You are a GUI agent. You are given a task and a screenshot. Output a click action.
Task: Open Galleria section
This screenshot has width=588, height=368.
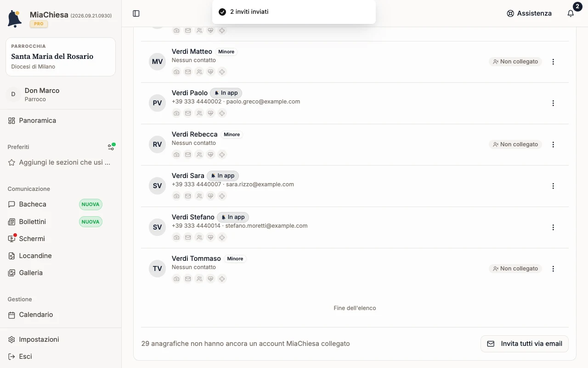coord(61,273)
